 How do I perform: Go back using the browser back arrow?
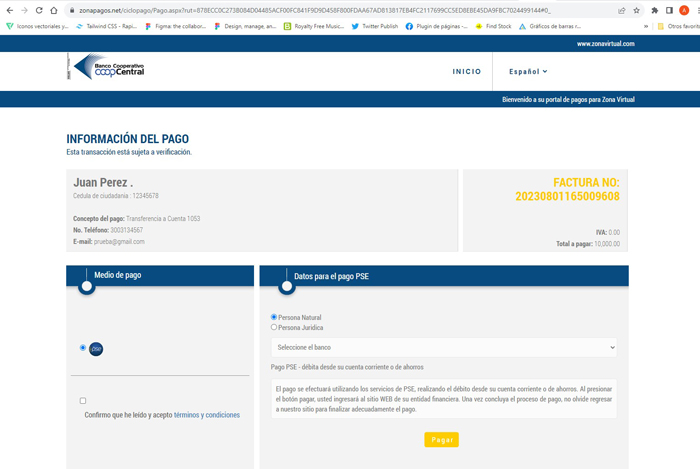coord(8,10)
